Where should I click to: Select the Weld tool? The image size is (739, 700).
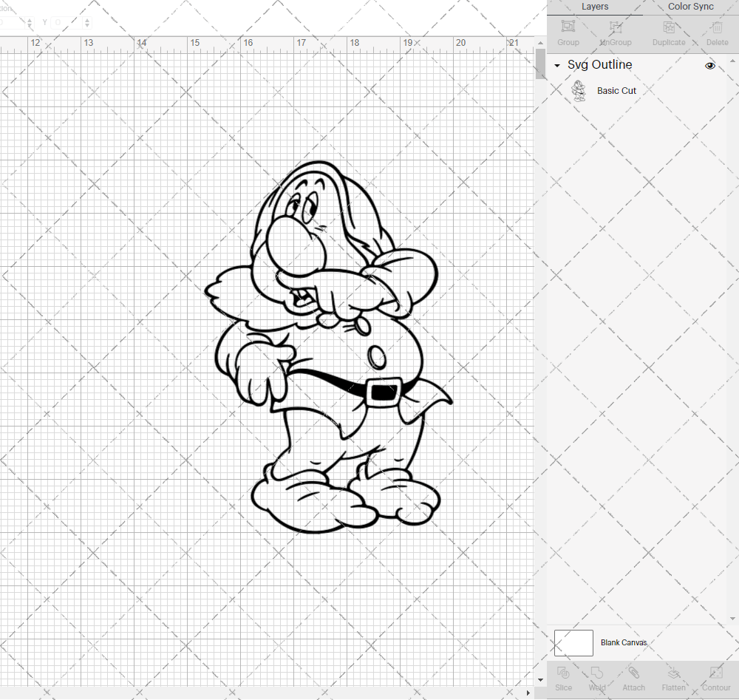597,673
